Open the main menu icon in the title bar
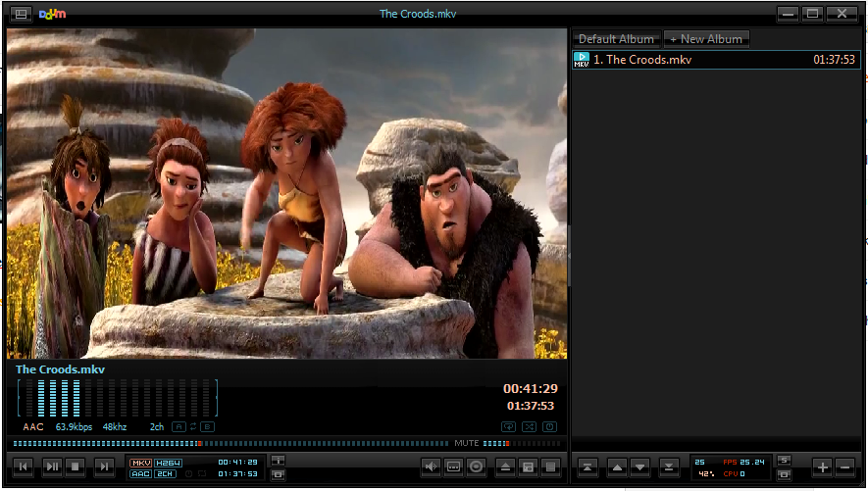Image resolution: width=868 pixels, height=491 pixels. pyautogui.click(x=21, y=14)
